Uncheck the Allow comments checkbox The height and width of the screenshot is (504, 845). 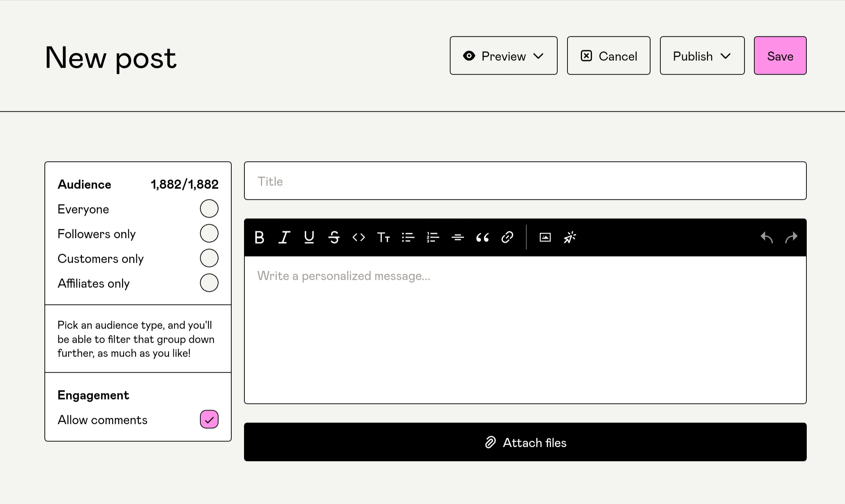pyautogui.click(x=209, y=419)
